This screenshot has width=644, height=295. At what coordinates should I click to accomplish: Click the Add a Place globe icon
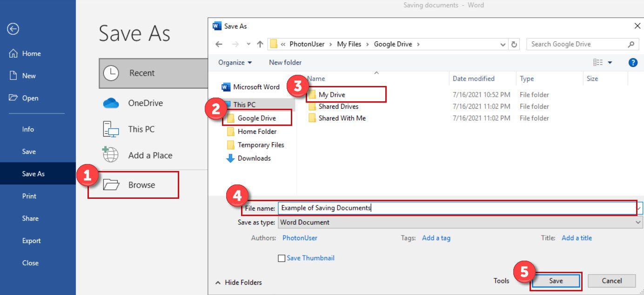pyautogui.click(x=110, y=155)
